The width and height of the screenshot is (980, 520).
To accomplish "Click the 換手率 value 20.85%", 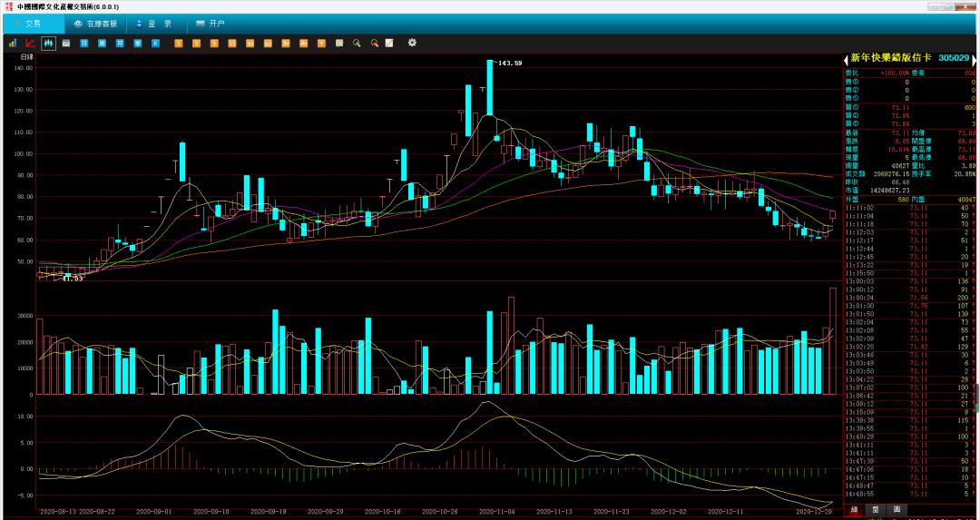I will 965,173.
